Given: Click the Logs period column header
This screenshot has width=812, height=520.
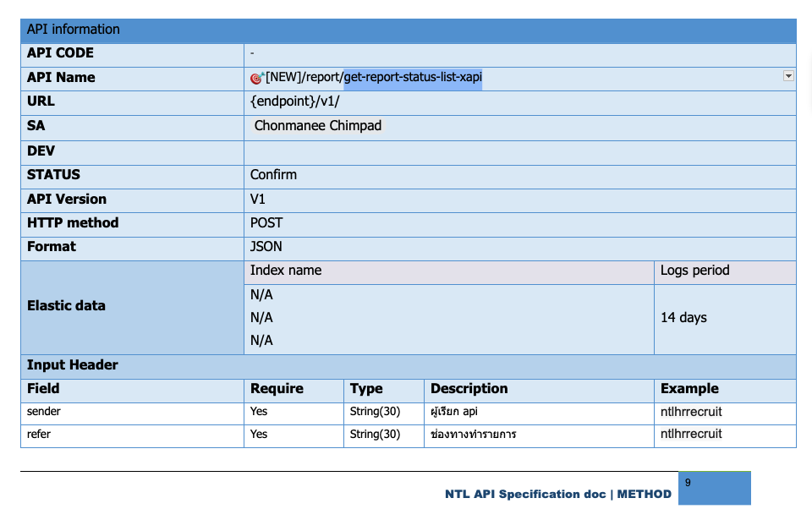Looking at the screenshot, I should (694, 271).
